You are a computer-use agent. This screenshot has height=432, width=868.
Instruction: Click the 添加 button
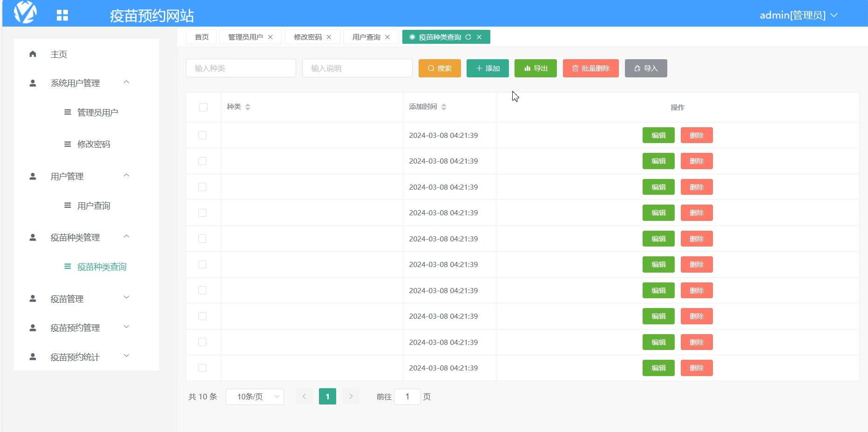tap(488, 69)
